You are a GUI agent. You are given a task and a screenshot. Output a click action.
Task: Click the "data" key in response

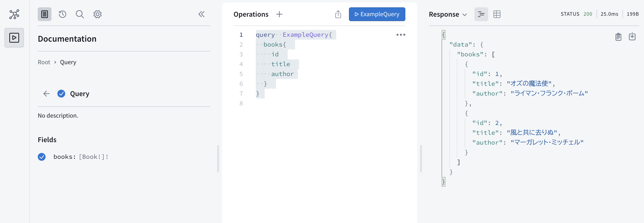click(x=460, y=45)
